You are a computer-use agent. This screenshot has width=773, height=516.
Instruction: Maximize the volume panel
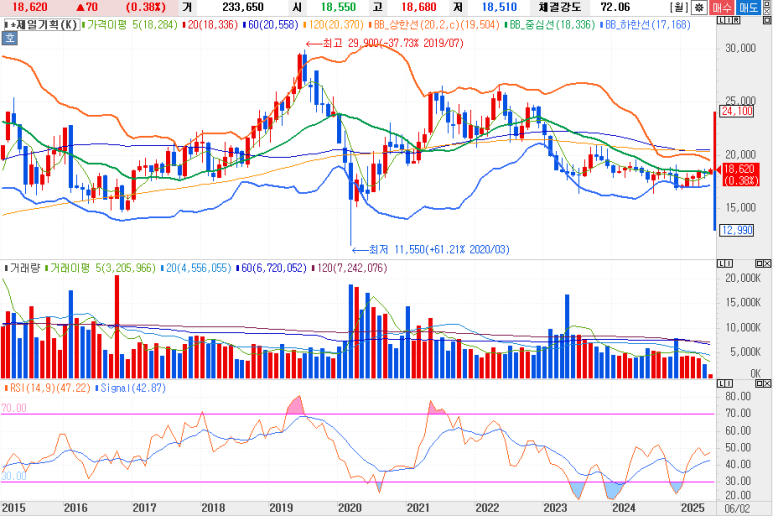[759, 264]
